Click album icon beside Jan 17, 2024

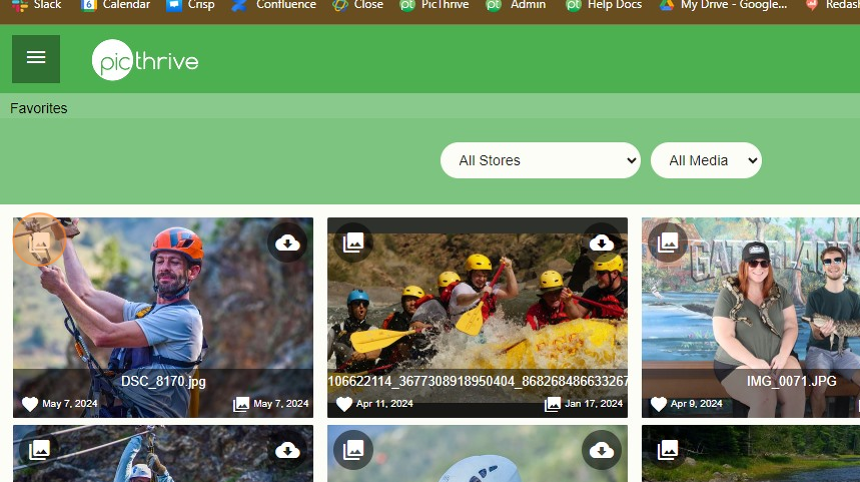point(552,404)
